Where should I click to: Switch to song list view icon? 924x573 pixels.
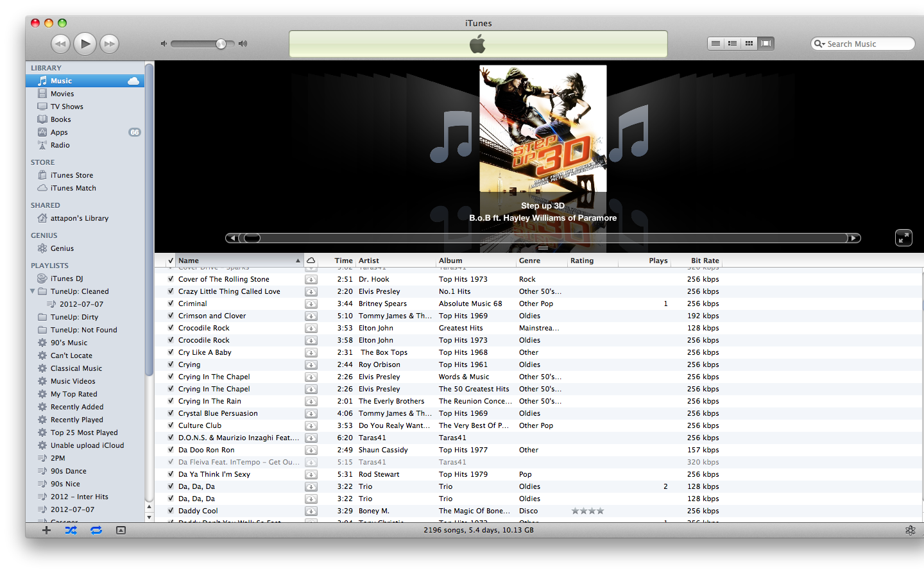[715, 44]
